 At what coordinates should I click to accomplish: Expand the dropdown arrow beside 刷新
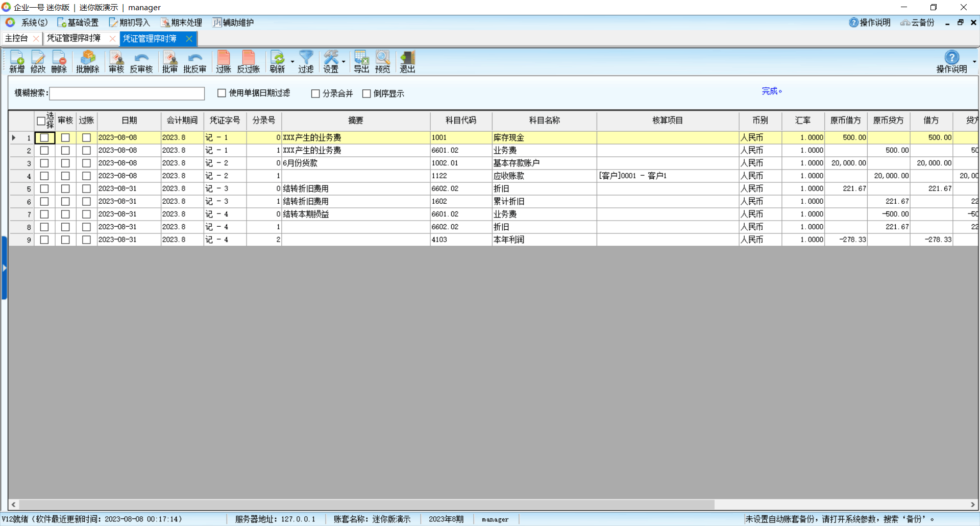click(x=292, y=62)
